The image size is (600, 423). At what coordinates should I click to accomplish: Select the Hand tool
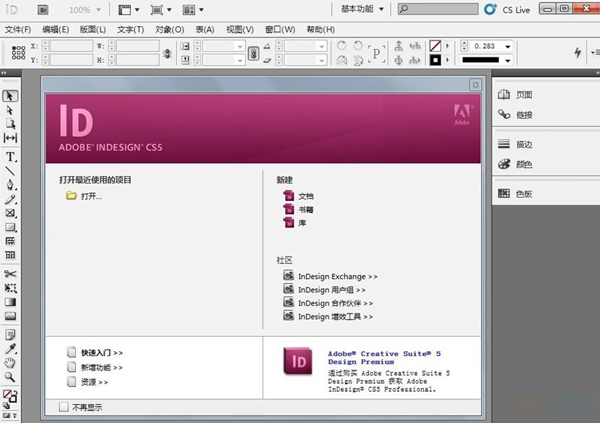[x=10, y=363]
